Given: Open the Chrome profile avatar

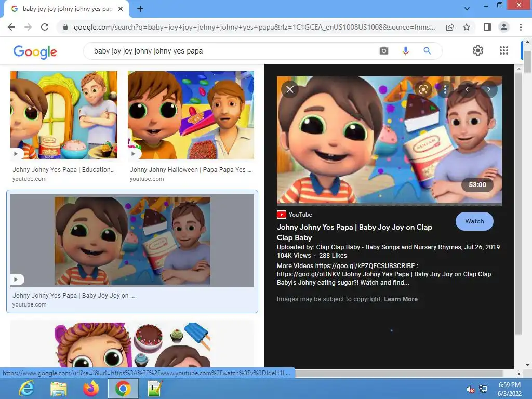Looking at the screenshot, I should [504, 27].
